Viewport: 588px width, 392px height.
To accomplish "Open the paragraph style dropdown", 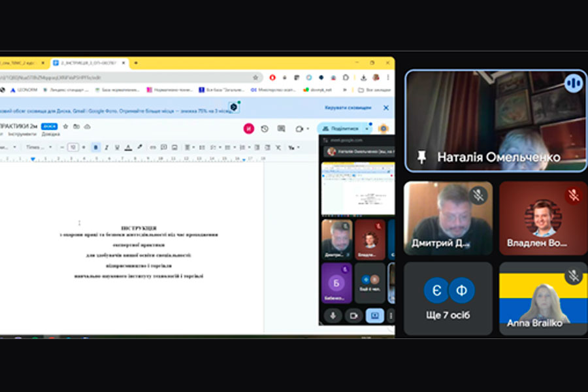I will [8, 148].
